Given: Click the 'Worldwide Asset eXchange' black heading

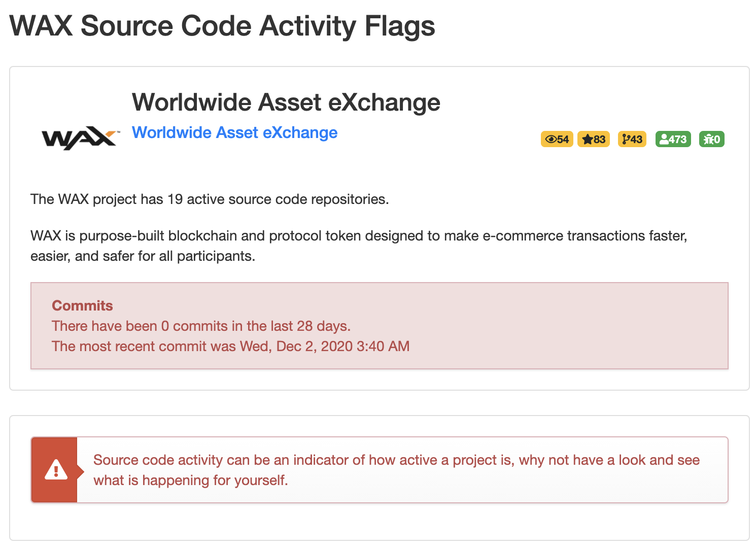Looking at the screenshot, I should click(x=286, y=102).
